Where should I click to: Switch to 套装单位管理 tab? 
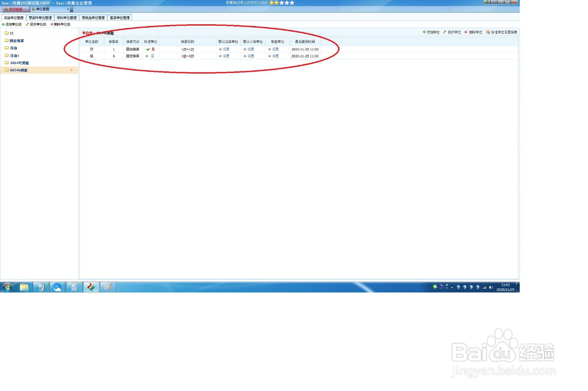tap(120, 18)
